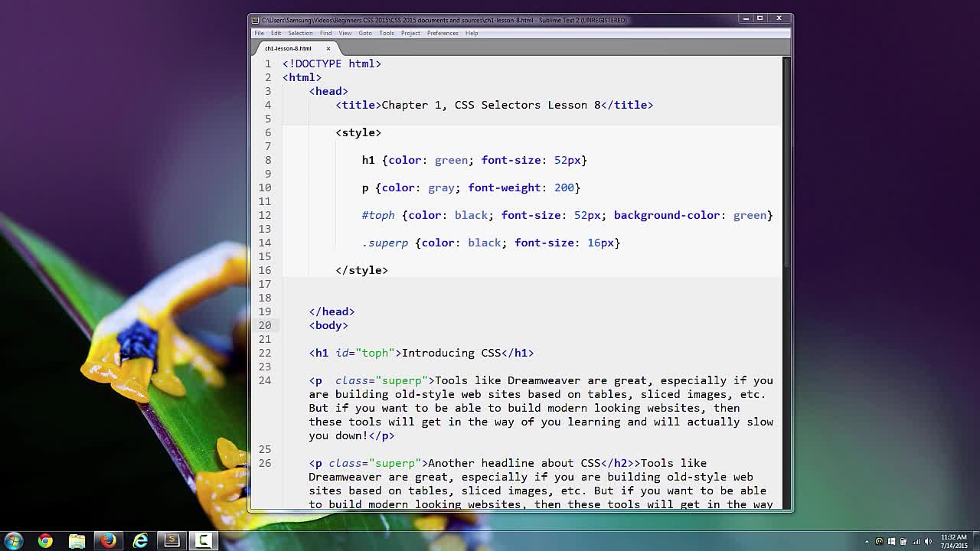Click the closing </h2> tag on line 26

click(x=617, y=463)
